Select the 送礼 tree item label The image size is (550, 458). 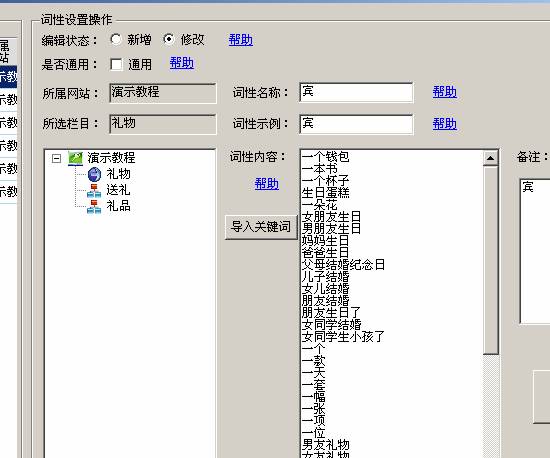tap(118, 190)
